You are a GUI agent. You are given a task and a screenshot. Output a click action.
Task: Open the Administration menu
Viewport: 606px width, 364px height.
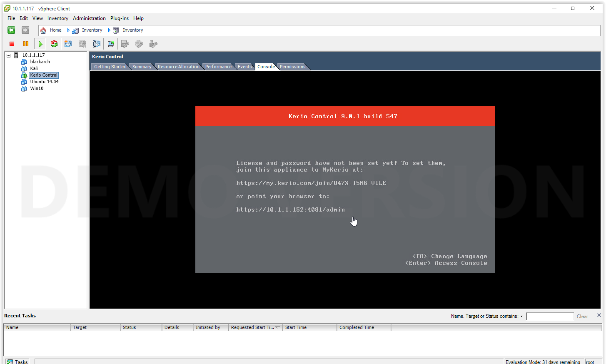[x=89, y=18]
